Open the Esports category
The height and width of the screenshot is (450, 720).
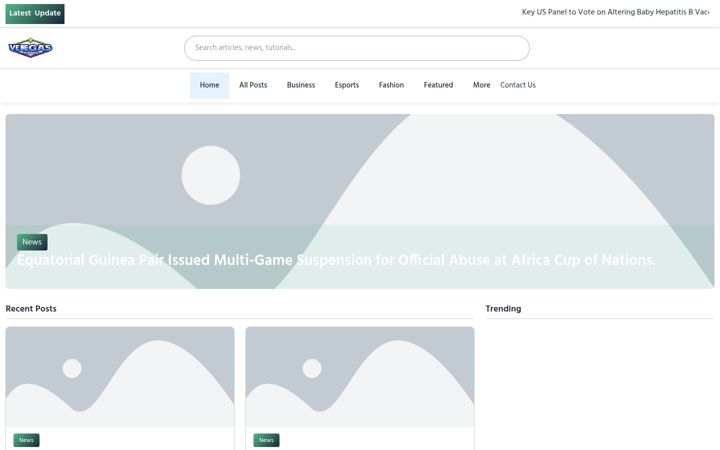[x=347, y=85]
